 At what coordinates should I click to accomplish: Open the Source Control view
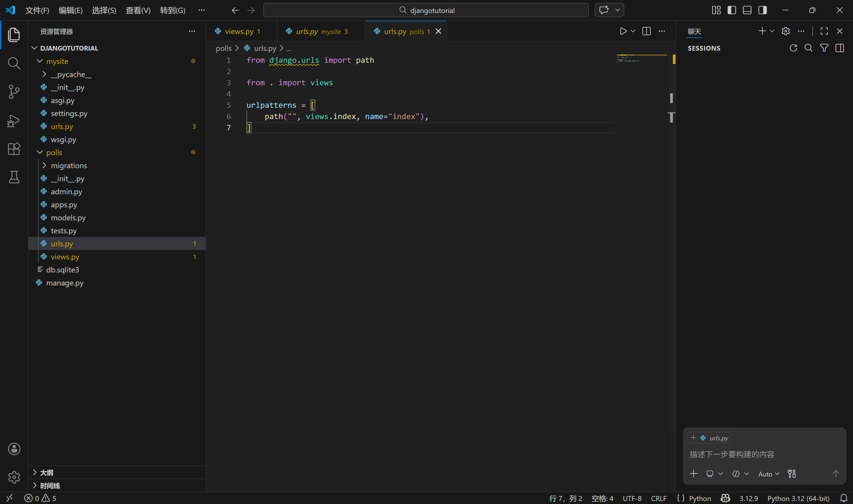click(x=14, y=92)
